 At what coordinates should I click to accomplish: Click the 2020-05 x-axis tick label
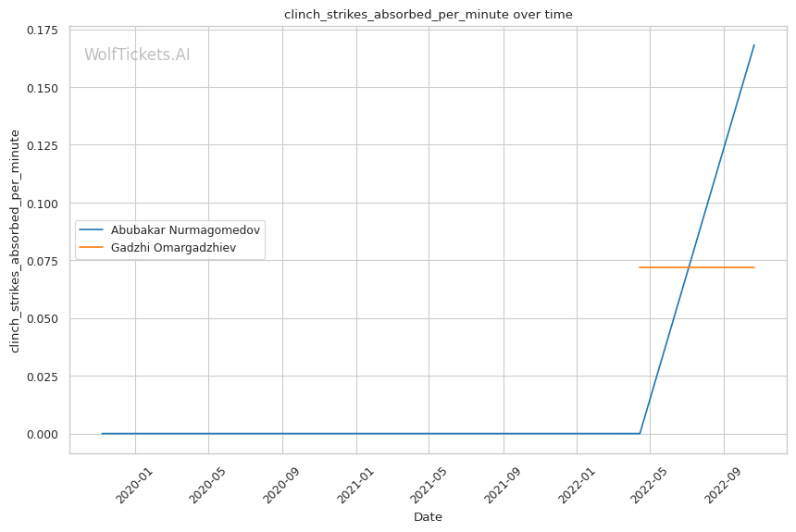(207, 486)
